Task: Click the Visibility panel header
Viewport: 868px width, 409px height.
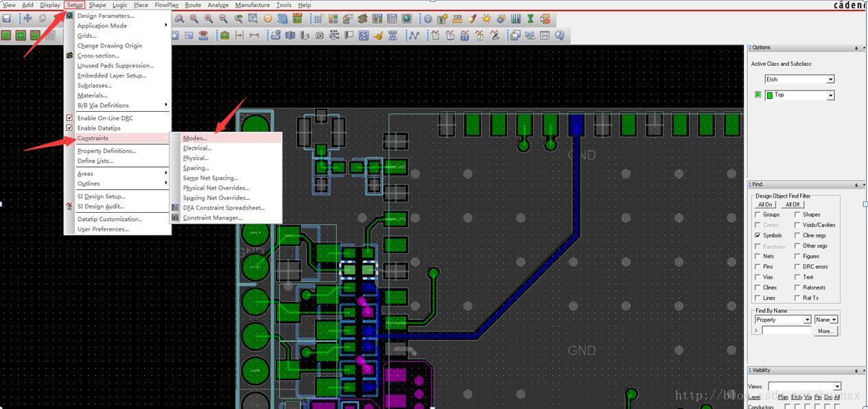Action: 805,370
